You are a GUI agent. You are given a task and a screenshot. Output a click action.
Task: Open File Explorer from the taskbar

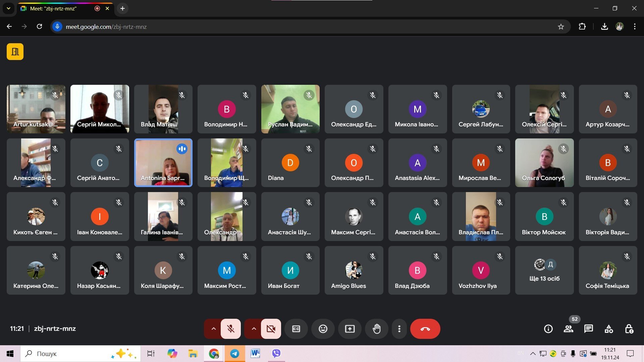tap(193, 354)
